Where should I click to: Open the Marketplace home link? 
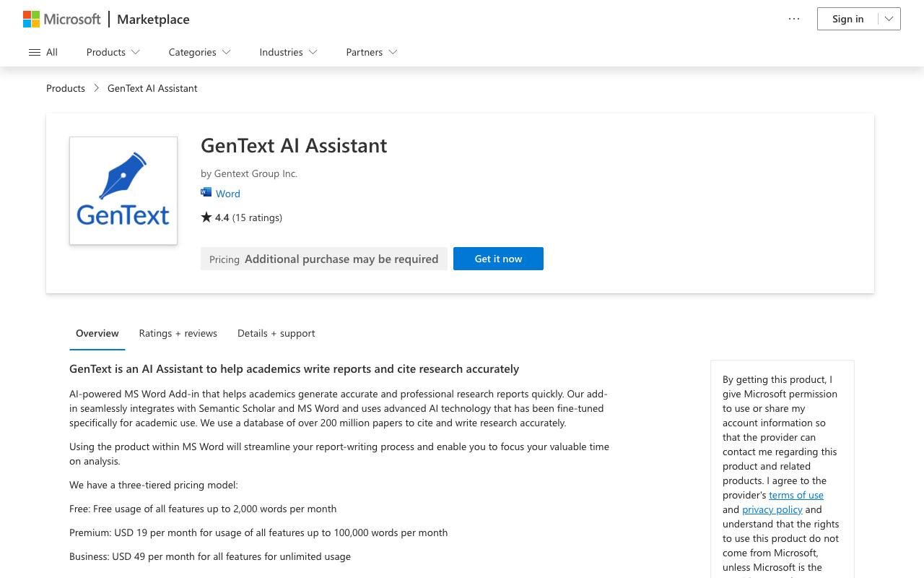click(x=153, y=20)
